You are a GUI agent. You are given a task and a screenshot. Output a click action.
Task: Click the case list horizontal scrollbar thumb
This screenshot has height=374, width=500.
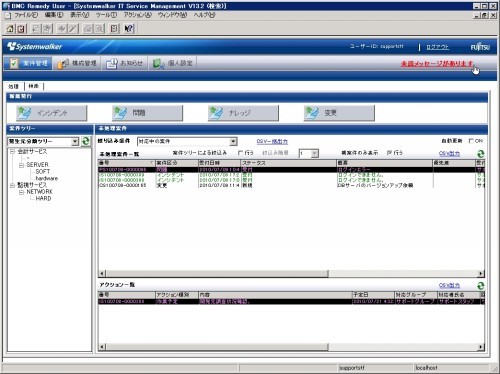coord(217,274)
